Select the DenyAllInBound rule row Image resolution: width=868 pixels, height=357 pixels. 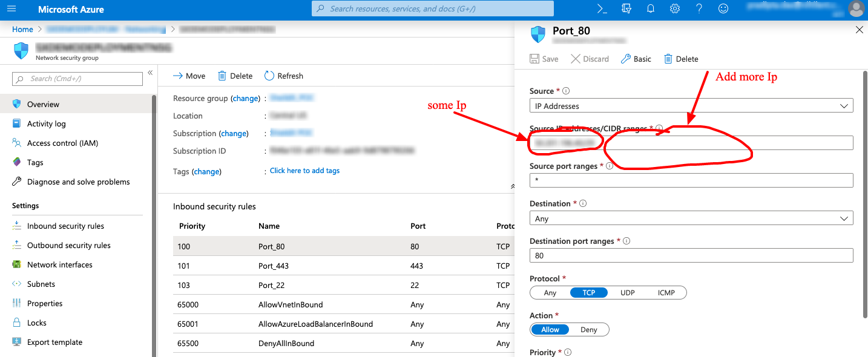(x=343, y=343)
